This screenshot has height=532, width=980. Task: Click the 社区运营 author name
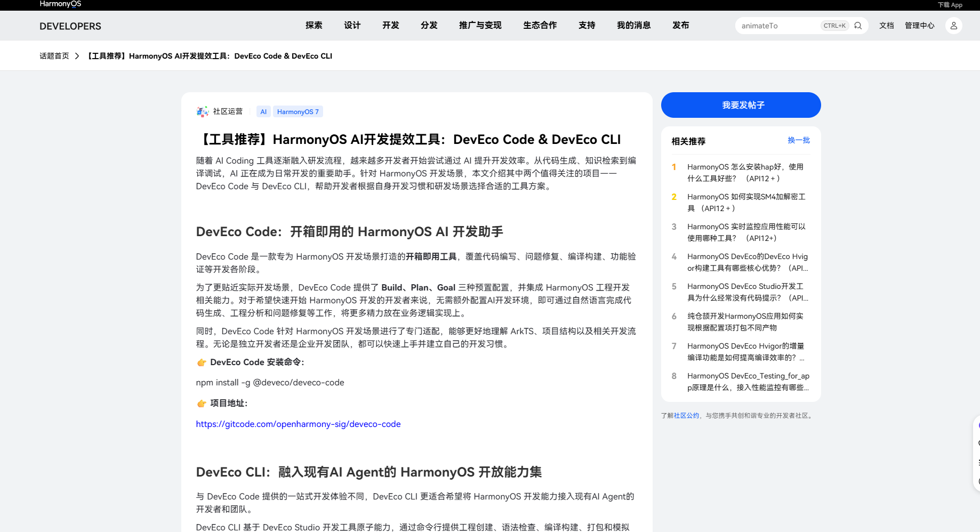(228, 111)
